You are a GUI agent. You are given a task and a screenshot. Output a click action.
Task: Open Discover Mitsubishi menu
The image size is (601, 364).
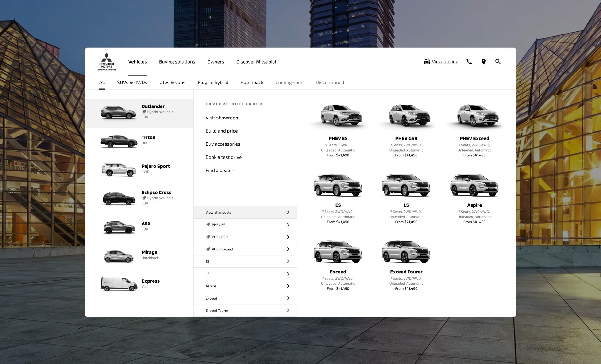click(257, 62)
